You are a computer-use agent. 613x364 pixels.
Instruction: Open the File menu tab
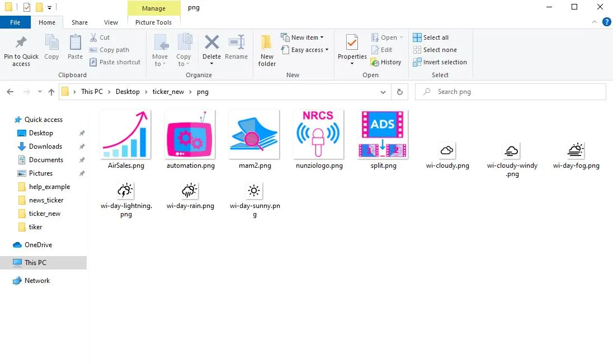click(15, 22)
